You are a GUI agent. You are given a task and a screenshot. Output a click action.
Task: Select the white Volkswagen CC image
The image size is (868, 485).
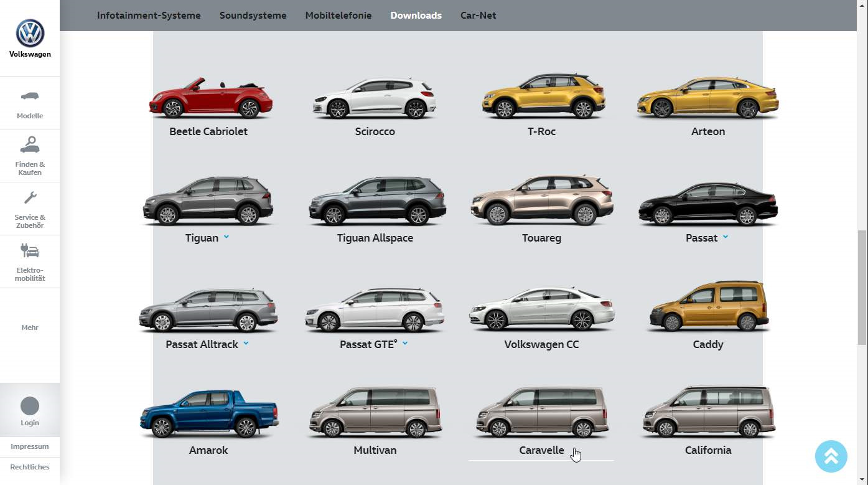coord(542,308)
